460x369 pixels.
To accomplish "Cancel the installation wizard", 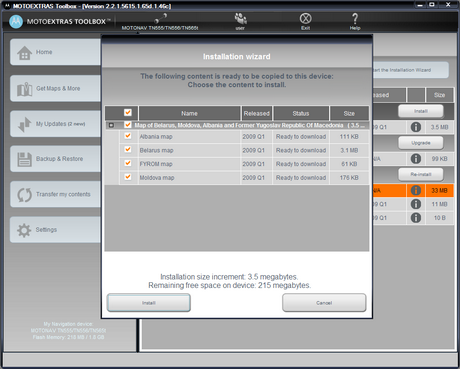I will click(324, 303).
